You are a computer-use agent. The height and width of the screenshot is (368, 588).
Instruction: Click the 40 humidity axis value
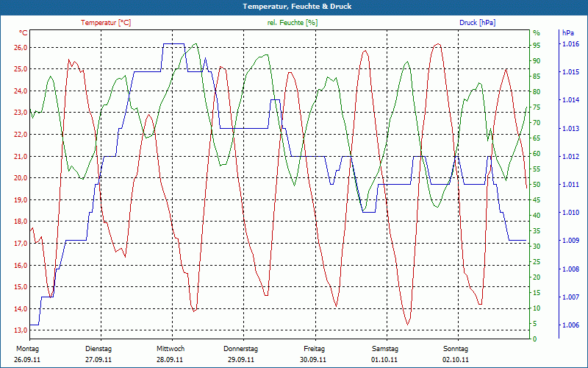click(x=537, y=216)
